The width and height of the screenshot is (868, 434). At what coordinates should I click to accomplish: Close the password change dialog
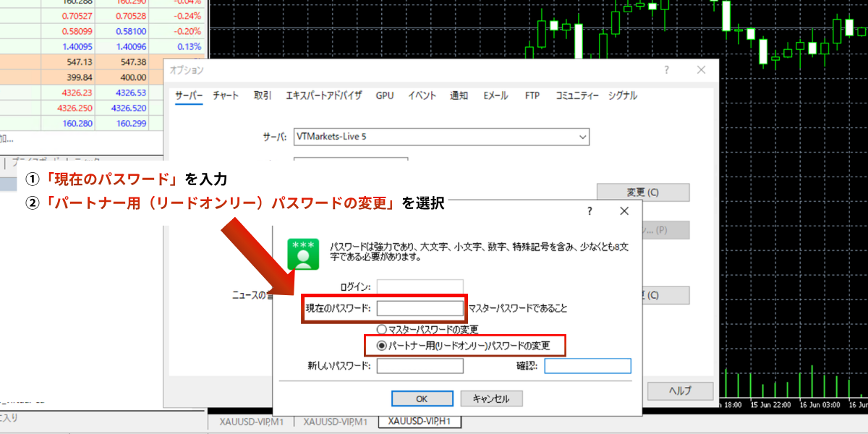(x=624, y=211)
